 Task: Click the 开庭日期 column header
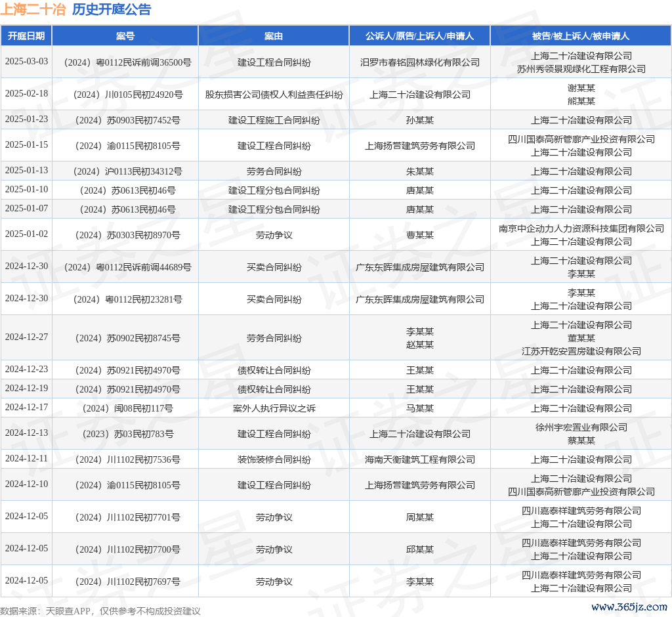coord(26,36)
